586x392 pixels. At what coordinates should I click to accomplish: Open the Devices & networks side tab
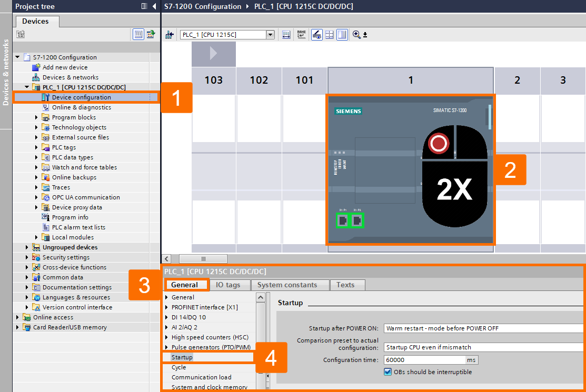[x=6, y=72]
